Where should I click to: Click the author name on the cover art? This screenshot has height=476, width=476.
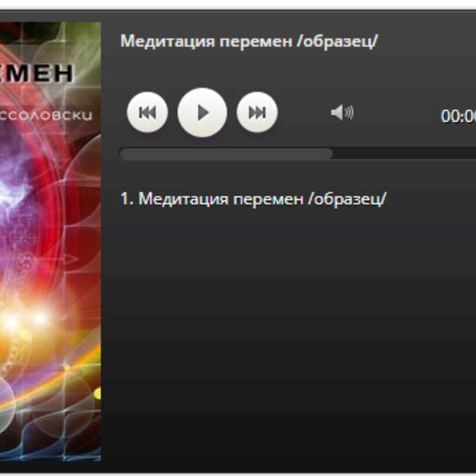pos(45,115)
